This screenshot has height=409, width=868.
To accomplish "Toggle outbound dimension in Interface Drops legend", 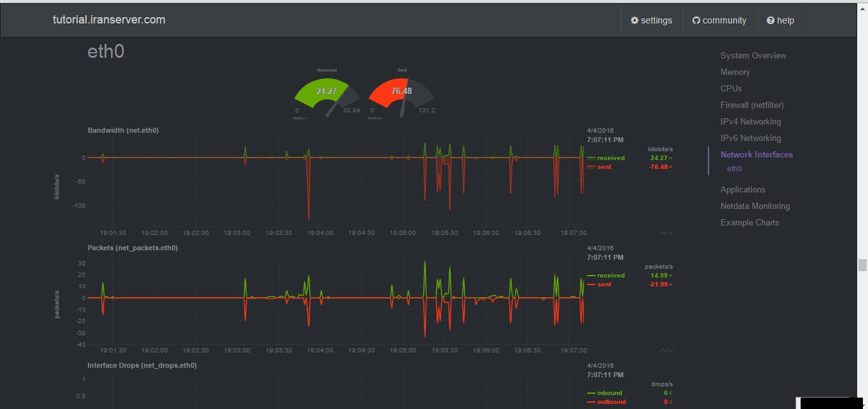I will pos(610,402).
